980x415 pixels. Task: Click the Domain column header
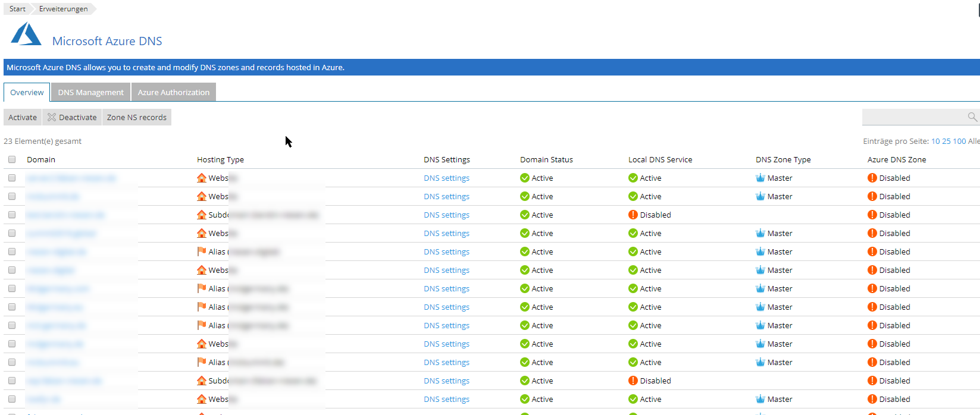coord(41,159)
